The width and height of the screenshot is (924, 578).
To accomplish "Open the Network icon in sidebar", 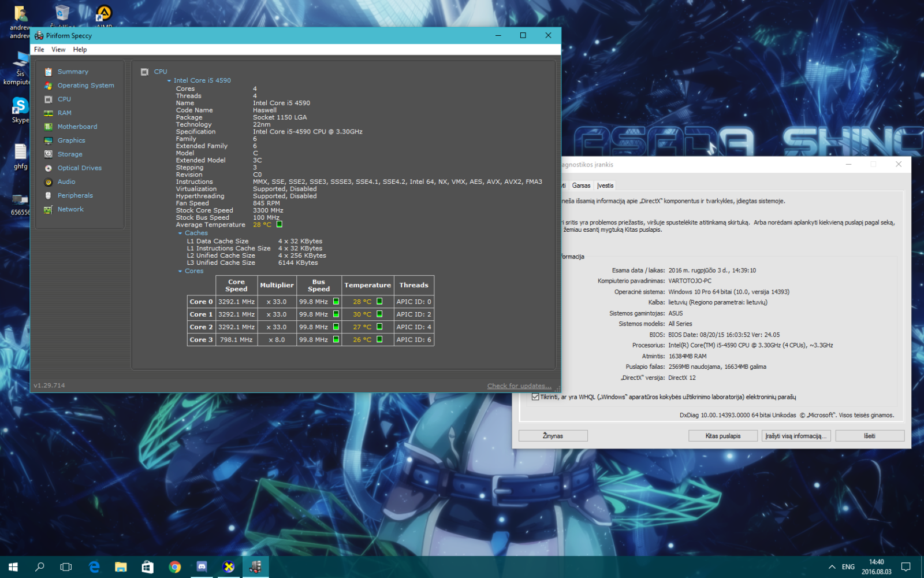I will point(49,209).
